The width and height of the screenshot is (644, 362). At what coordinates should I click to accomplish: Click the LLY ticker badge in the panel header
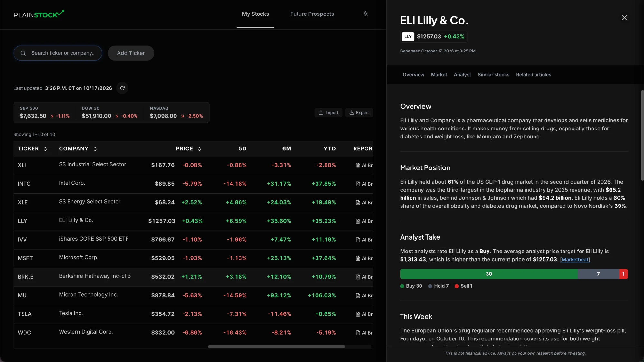(x=408, y=37)
